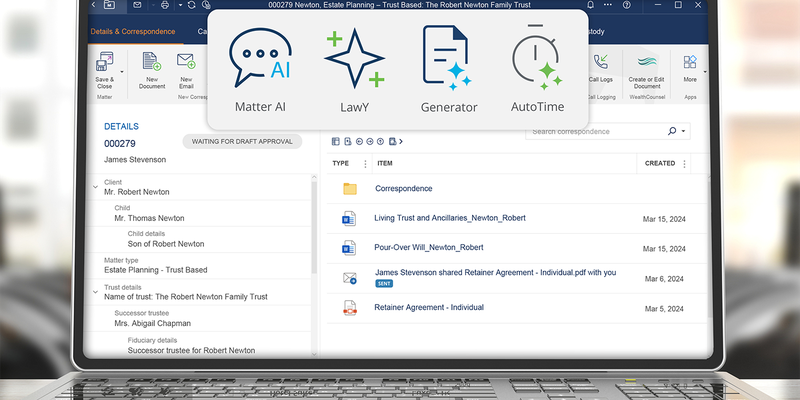This screenshot has width=800, height=400.
Task: Open the More apps dropdown arrow
Action: pyautogui.click(x=705, y=71)
